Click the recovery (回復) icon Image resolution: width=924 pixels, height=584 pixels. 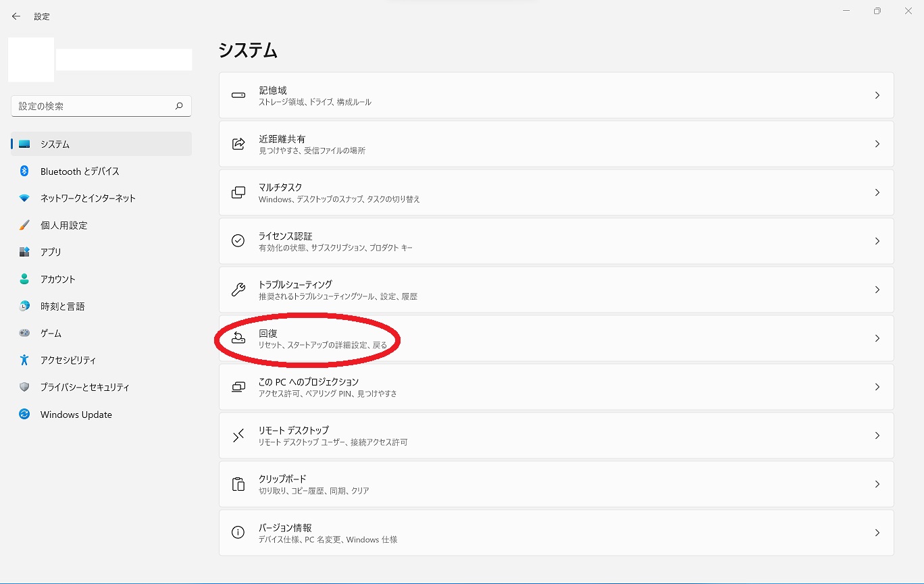238,338
